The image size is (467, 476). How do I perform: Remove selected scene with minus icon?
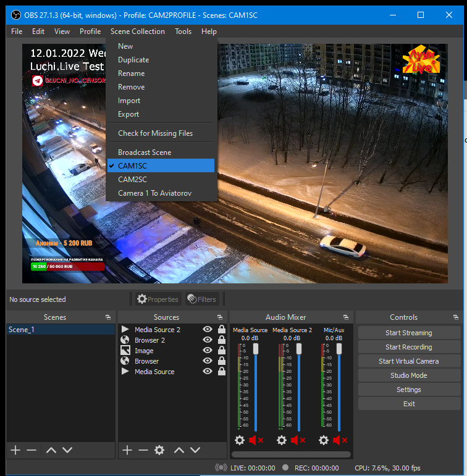tap(32, 450)
